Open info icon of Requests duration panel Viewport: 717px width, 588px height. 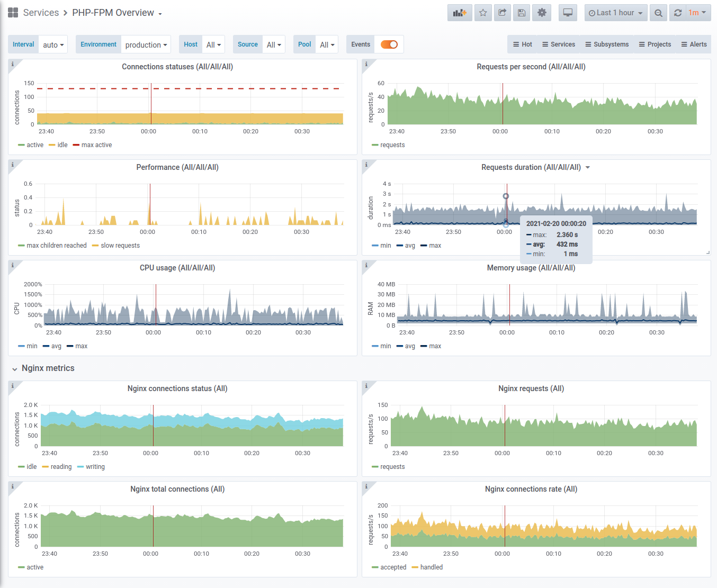point(366,164)
